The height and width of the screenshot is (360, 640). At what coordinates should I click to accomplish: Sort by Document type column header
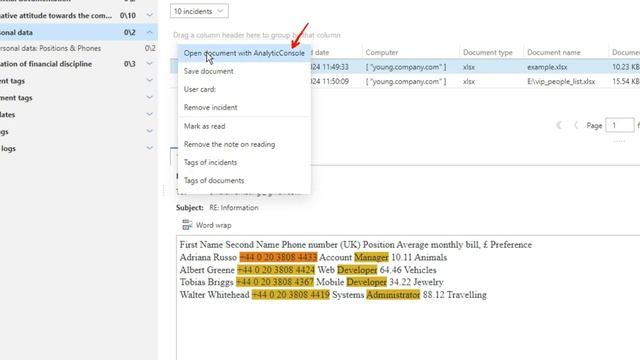tap(488, 52)
